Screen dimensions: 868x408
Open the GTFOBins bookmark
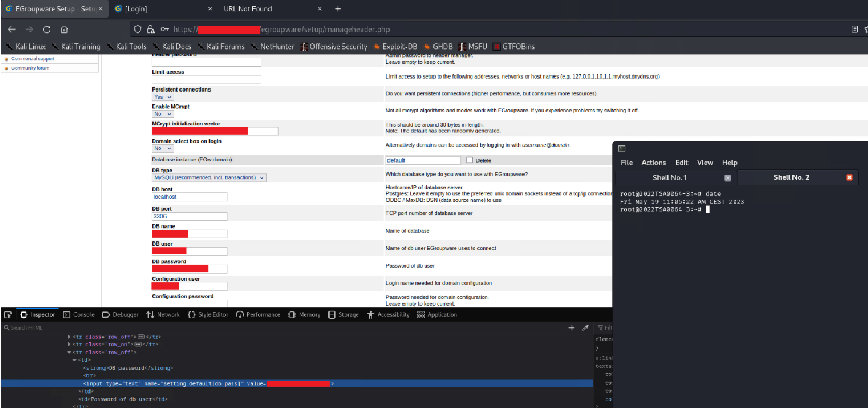tap(514, 46)
